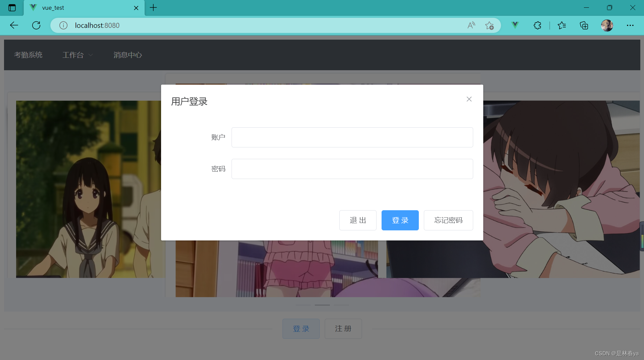Open Collections in the browser toolbar

point(584,25)
